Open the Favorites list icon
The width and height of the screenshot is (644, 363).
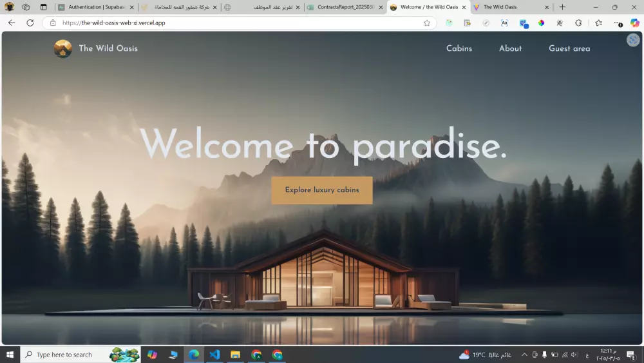point(599,23)
